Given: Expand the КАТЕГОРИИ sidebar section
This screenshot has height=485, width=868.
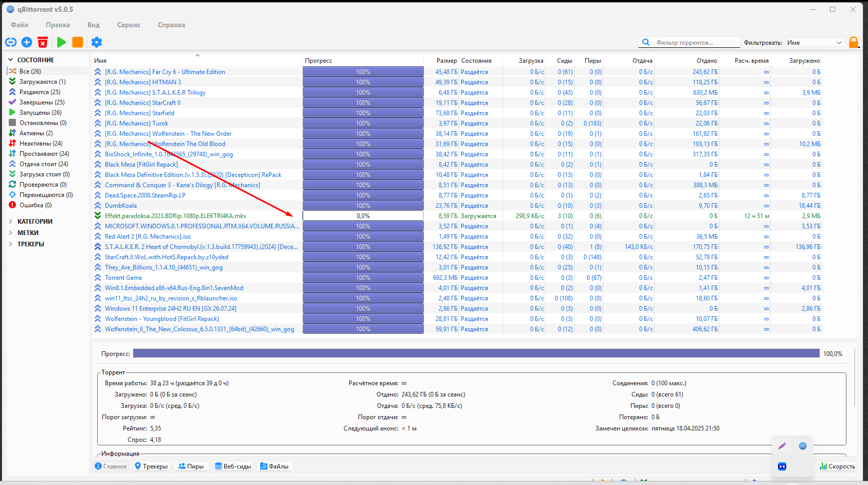Looking at the screenshot, I should click(10, 221).
